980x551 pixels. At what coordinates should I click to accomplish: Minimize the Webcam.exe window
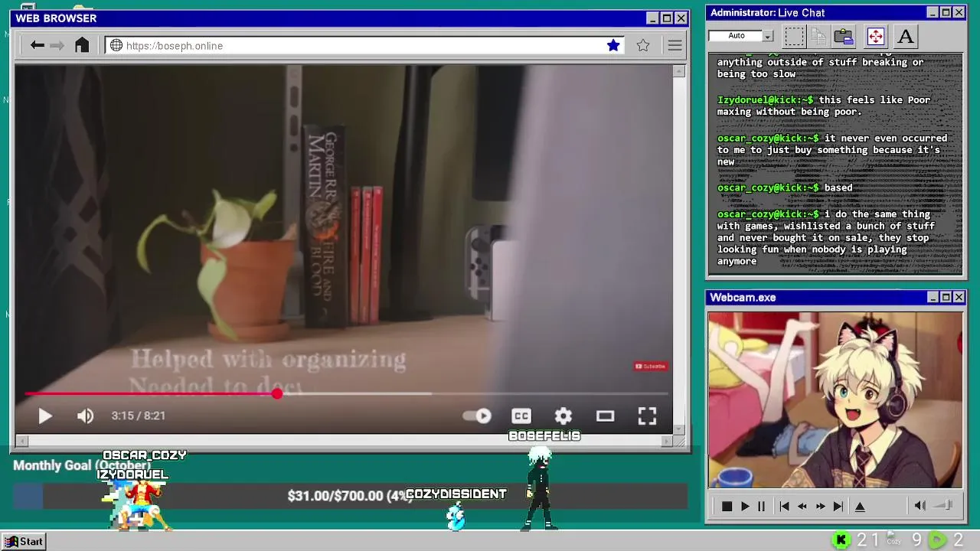[933, 297]
